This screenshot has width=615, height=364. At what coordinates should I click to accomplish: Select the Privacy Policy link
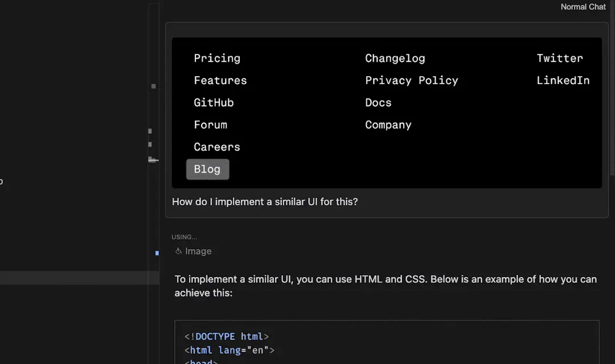coord(412,80)
